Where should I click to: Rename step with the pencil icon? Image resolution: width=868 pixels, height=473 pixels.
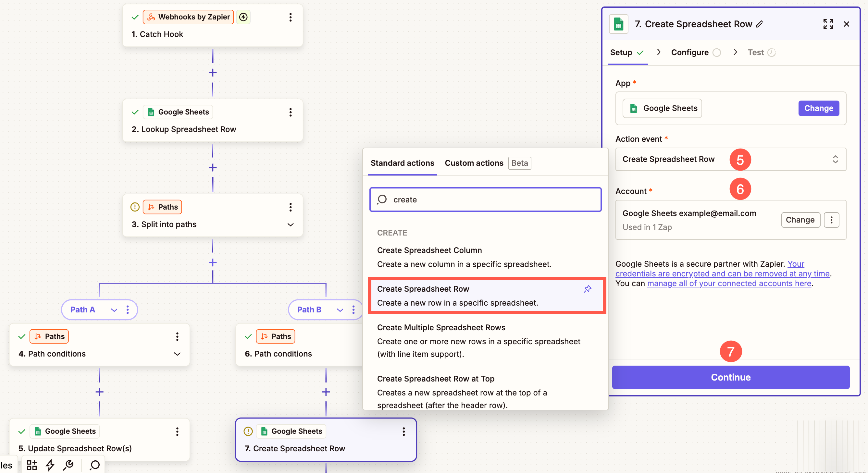(x=760, y=24)
